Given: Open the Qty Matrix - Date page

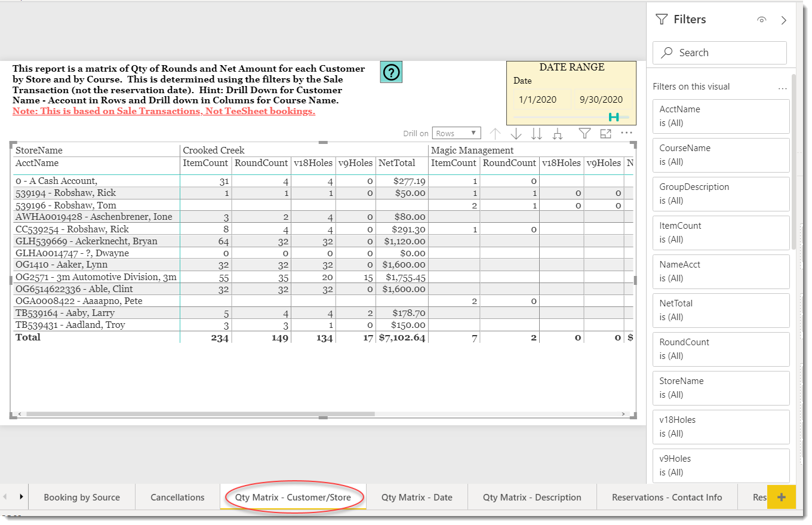Looking at the screenshot, I should 417,496.
